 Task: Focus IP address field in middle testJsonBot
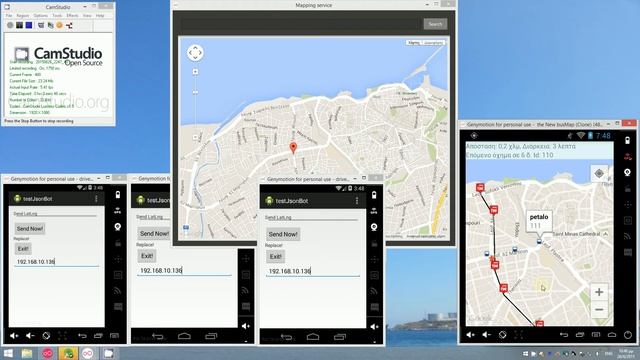point(184,271)
